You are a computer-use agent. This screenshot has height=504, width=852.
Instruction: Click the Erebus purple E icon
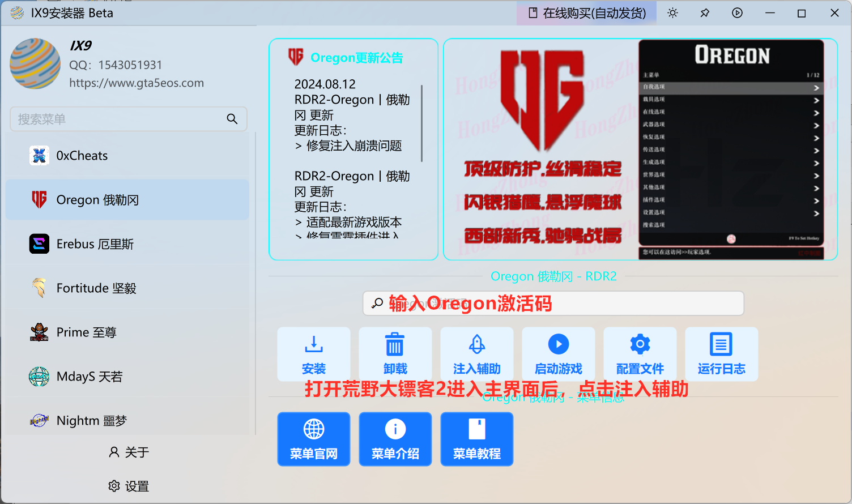39,244
